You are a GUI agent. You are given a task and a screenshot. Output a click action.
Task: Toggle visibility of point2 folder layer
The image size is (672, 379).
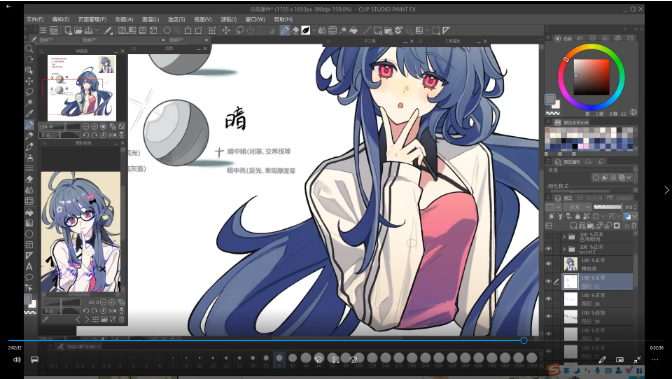tap(549, 249)
